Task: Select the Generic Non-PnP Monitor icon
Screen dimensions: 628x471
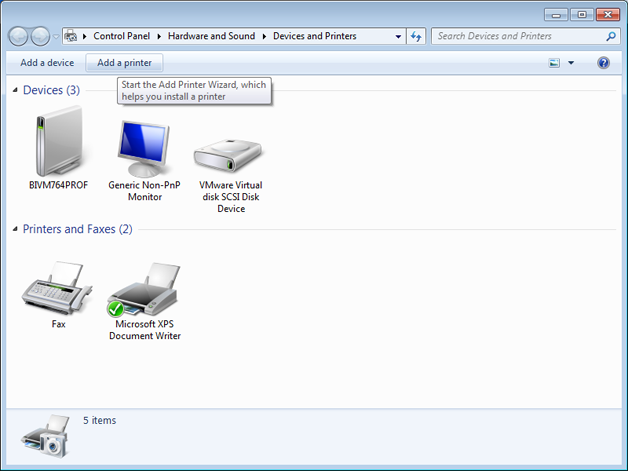Action: 144,149
